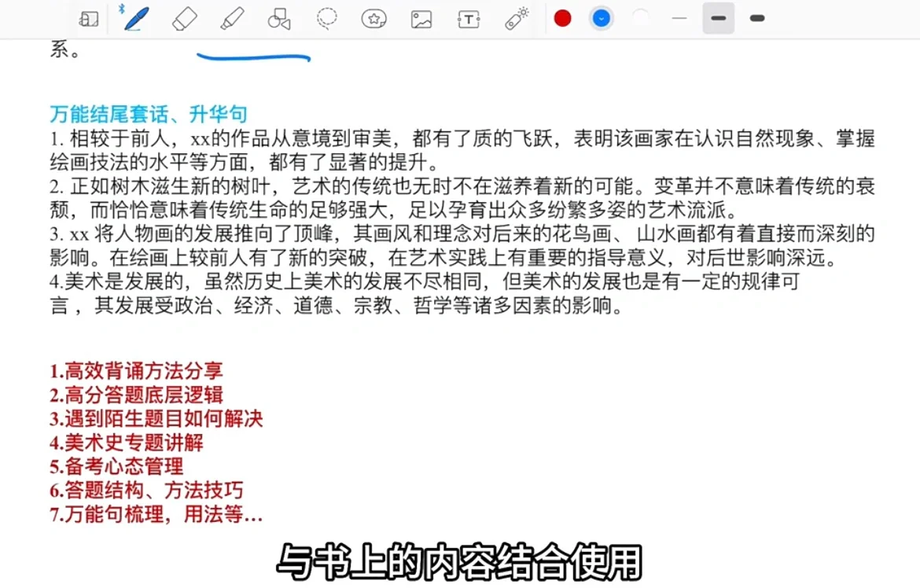Click the line 绘画技法的水平等方面

click(244, 162)
